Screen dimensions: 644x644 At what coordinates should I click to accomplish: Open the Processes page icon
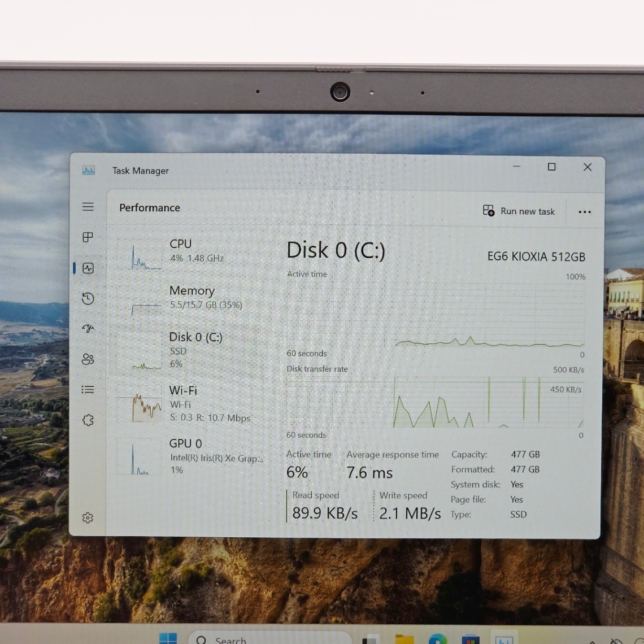[88, 237]
